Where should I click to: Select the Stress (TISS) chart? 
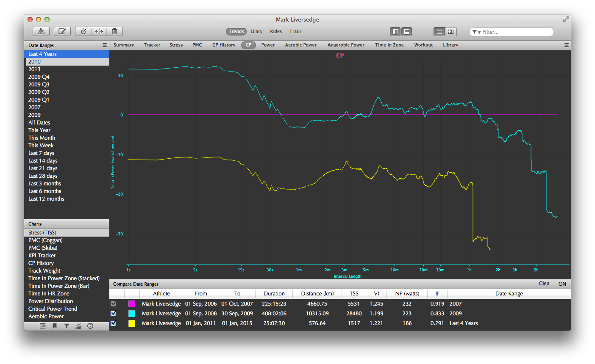[x=67, y=233]
